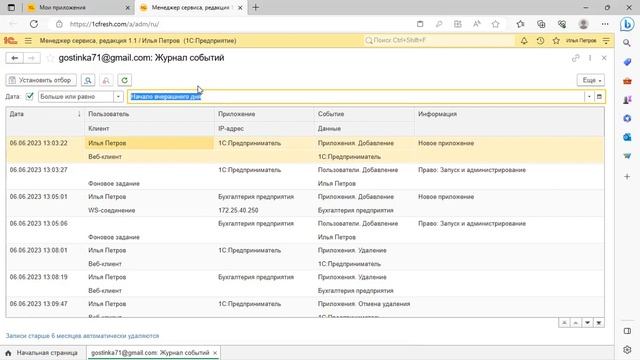Click the Установить отбор button

(x=41, y=80)
